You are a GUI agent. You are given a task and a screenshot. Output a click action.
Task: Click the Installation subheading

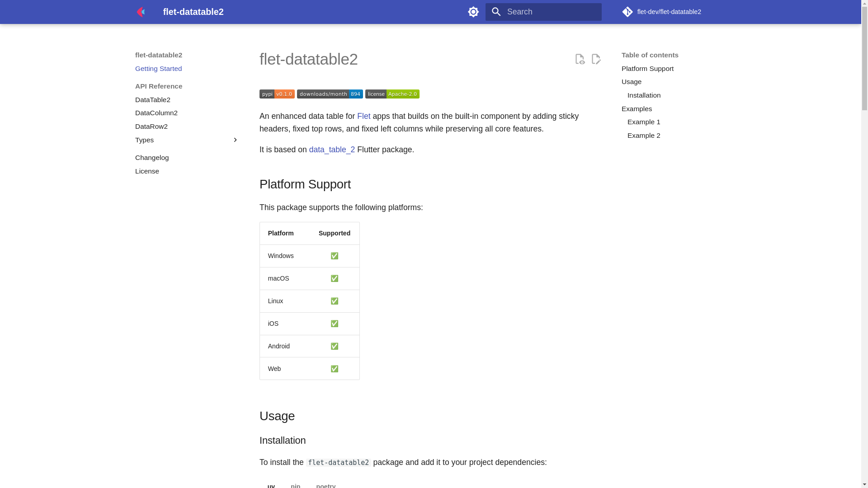coord(283,441)
